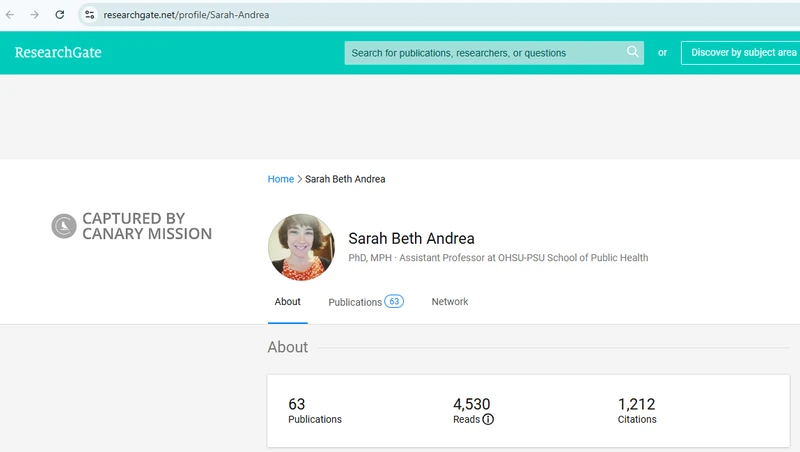Click the ResearchGate logo
The image size is (800, 452).
point(58,53)
